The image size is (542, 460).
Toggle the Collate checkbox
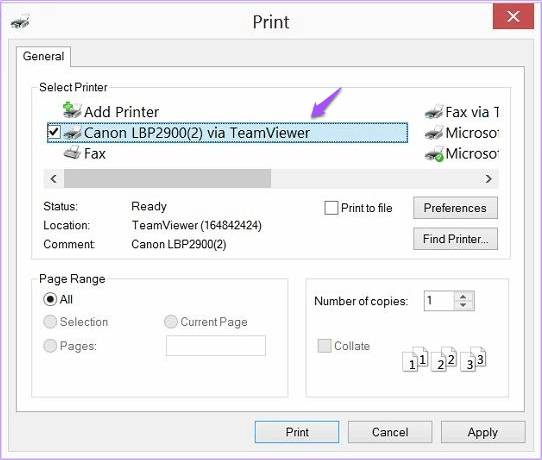pyautogui.click(x=324, y=346)
